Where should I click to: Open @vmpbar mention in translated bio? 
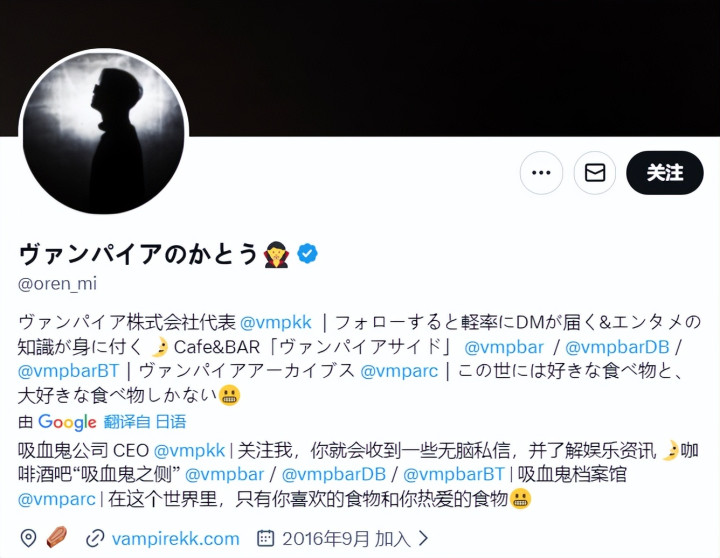click(224, 474)
